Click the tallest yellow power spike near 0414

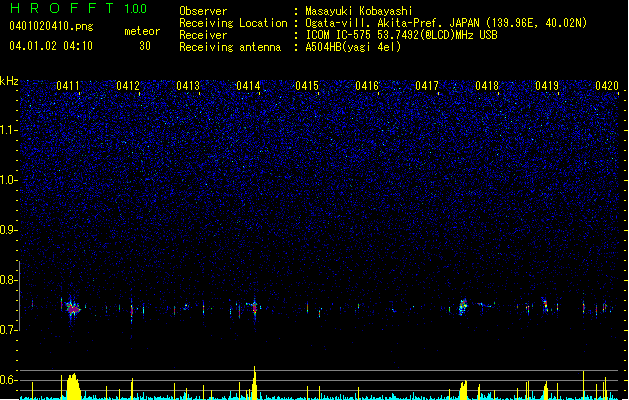(x=254, y=383)
